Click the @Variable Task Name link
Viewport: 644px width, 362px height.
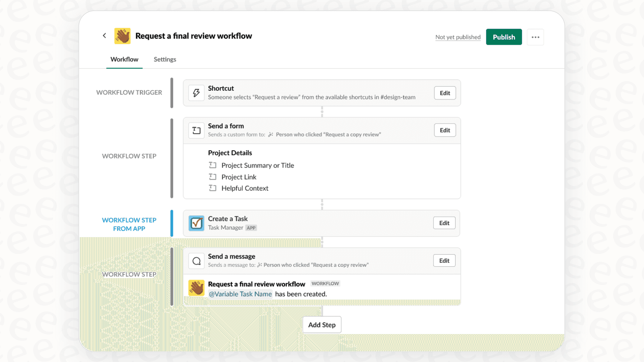(x=240, y=294)
